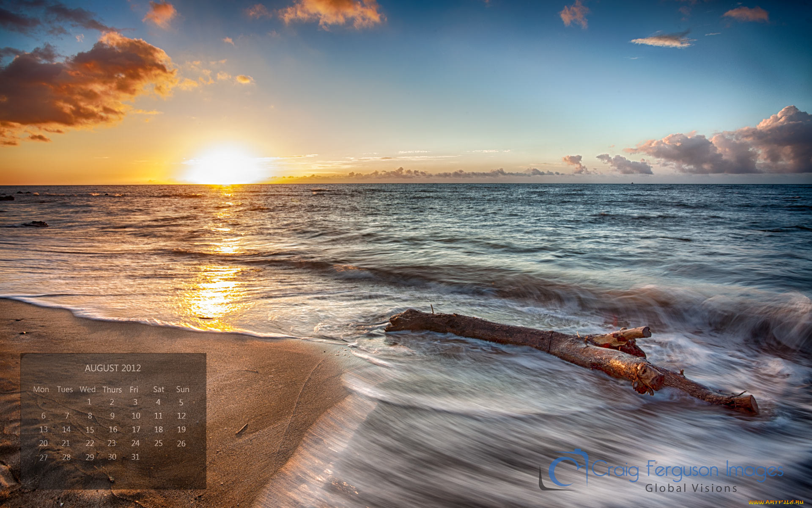This screenshot has height=508, width=812.
Task: Click date 31 in the calendar
Action: pos(135,457)
